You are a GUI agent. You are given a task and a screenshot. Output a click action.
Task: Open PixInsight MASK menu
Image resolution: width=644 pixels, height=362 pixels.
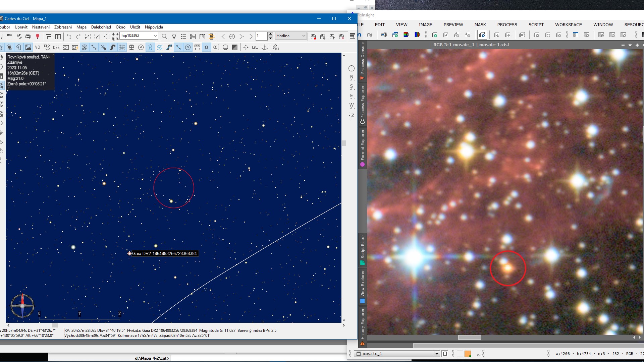480,25
